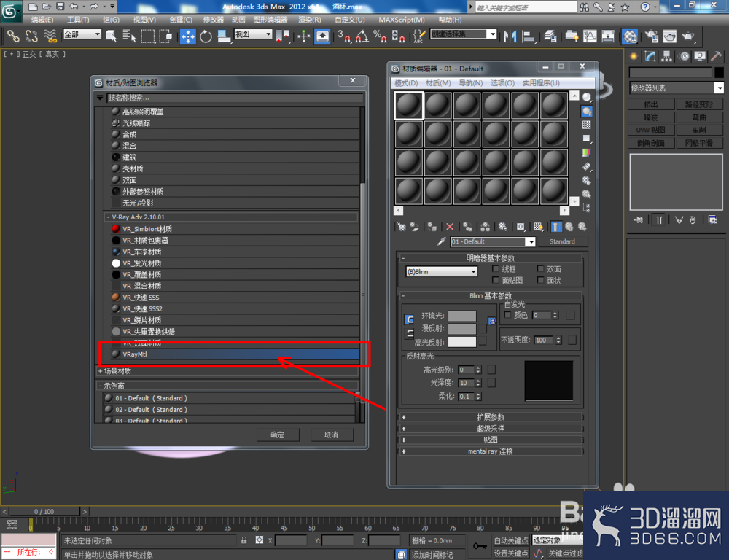Click the Bind to Space Warp icon
Screen dimensions: 729x560
(x=50, y=36)
